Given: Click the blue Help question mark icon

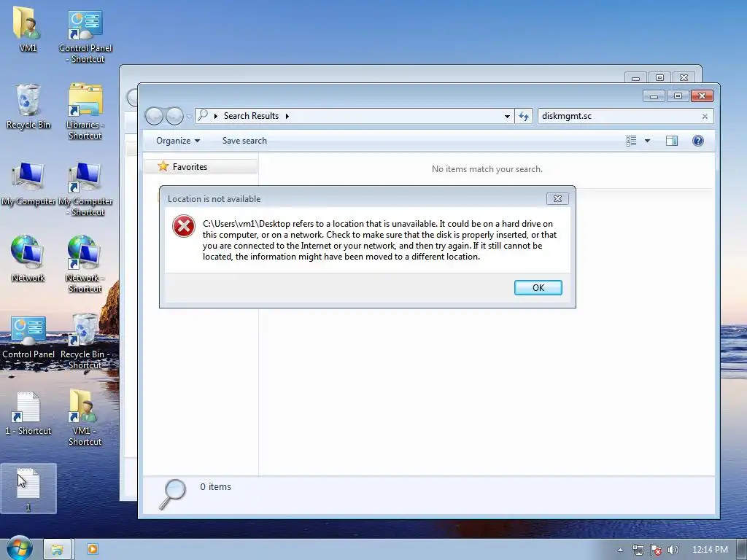Looking at the screenshot, I should [x=698, y=141].
